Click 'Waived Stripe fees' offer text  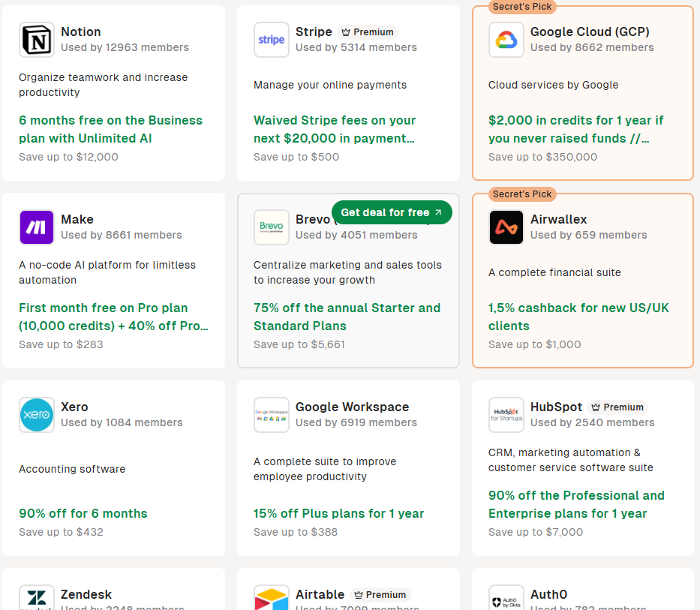tap(335, 130)
